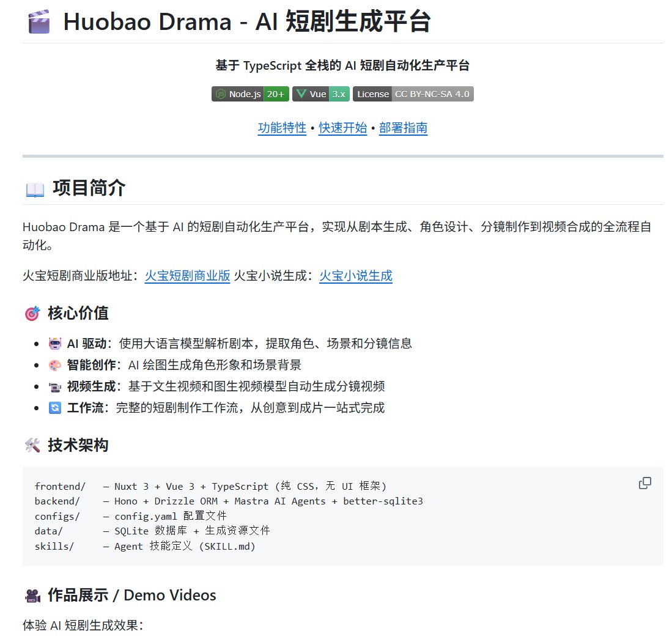Click the configs/ line in code block
The height and width of the screenshot is (642, 672).
(x=130, y=516)
